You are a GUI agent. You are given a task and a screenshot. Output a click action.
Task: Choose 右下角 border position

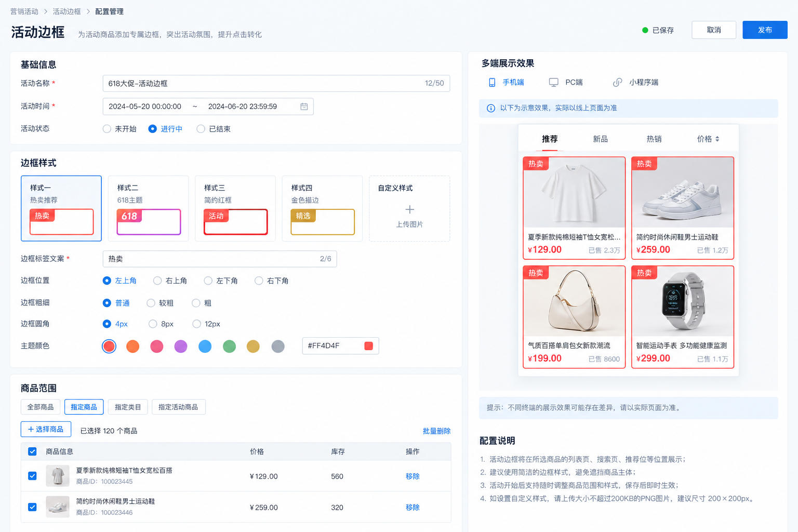[259, 281]
